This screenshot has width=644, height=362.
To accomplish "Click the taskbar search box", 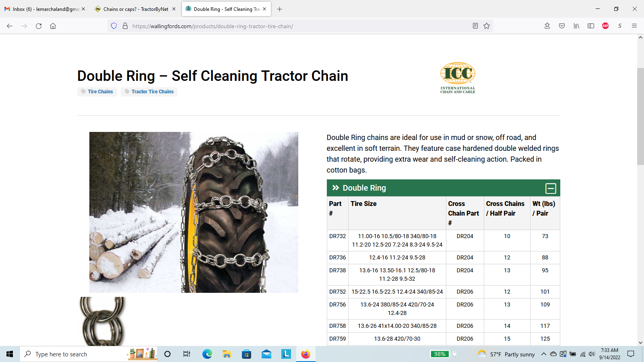I will pyautogui.click(x=89, y=354).
